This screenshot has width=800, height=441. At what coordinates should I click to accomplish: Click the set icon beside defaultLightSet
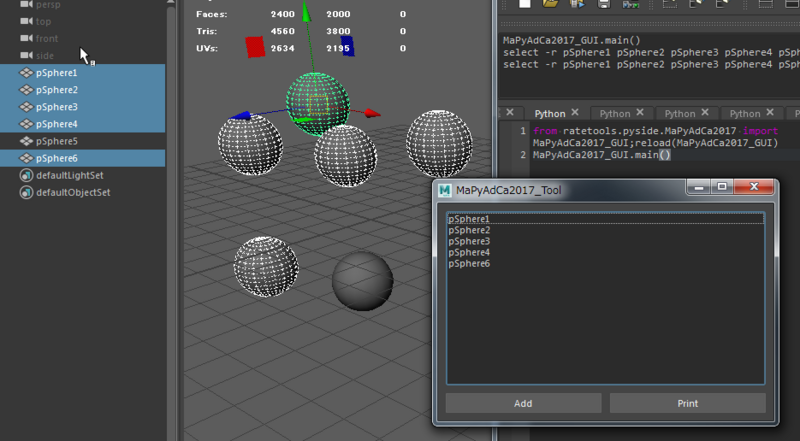(26, 176)
